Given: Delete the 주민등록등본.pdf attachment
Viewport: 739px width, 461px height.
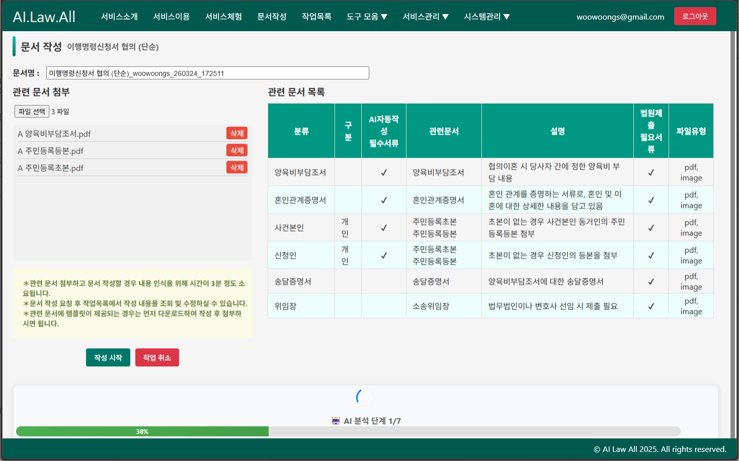Looking at the screenshot, I should [237, 150].
